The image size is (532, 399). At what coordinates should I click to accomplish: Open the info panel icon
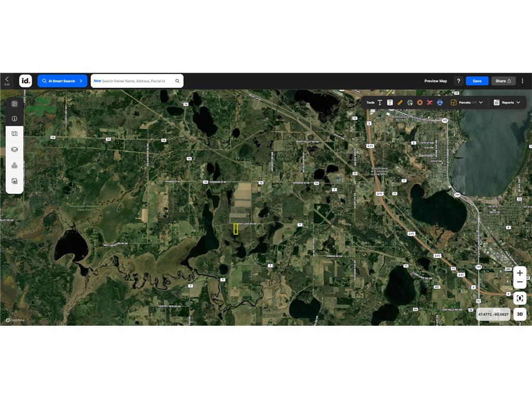coord(15,119)
